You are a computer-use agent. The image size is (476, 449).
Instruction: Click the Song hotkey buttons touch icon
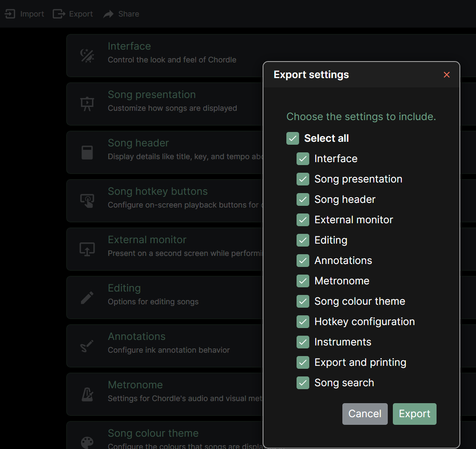click(x=87, y=201)
